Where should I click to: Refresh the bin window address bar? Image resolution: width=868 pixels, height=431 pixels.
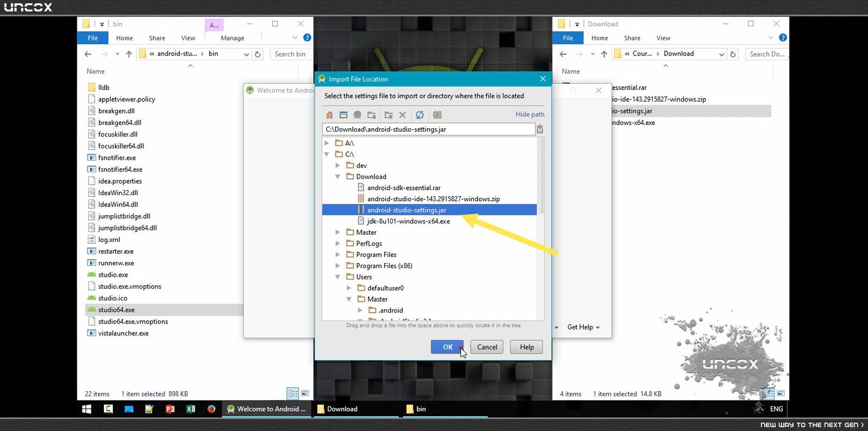point(258,54)
